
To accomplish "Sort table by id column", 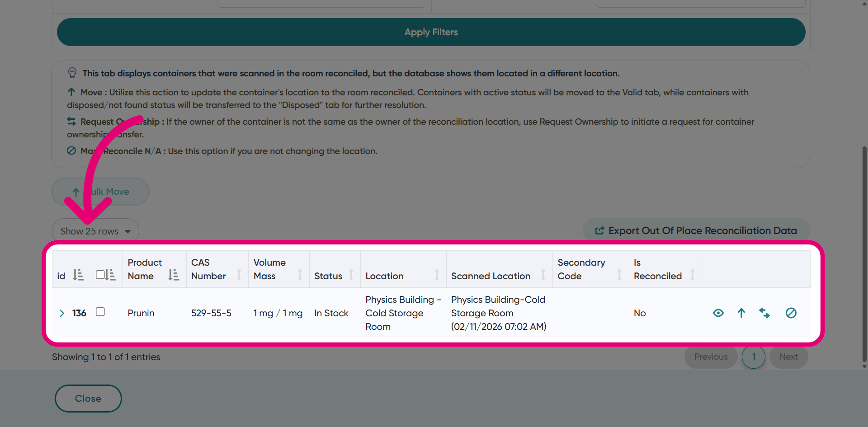I will click(x=78, y=275).
